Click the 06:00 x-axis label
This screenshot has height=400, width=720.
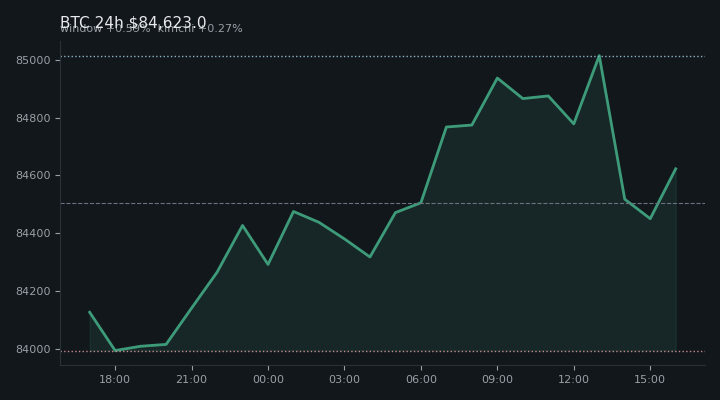click(x=421, y=379)
